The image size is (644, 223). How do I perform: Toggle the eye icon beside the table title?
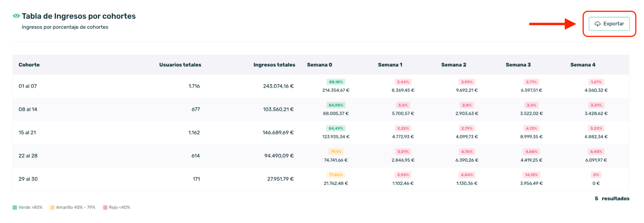16,16
